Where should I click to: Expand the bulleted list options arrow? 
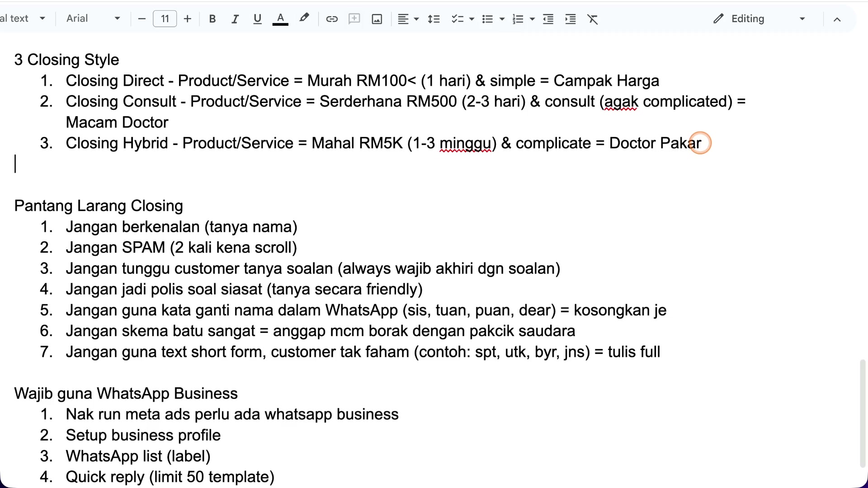click(502, 19)
